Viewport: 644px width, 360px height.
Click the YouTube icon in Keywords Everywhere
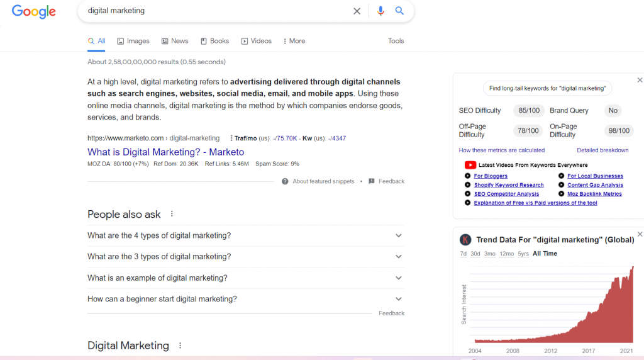coord(470,165)
